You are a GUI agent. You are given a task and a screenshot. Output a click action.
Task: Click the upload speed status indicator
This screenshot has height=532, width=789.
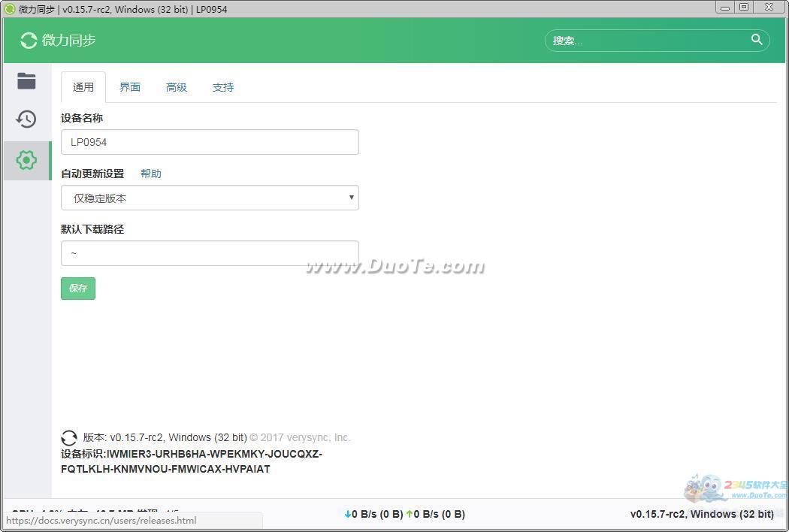[436, 514]
